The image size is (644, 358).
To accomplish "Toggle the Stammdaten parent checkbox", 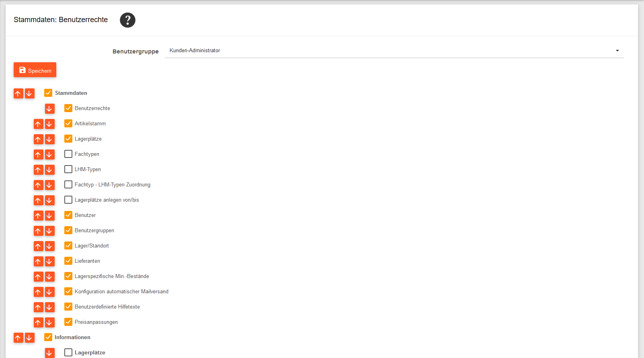I will pos(48,93).
